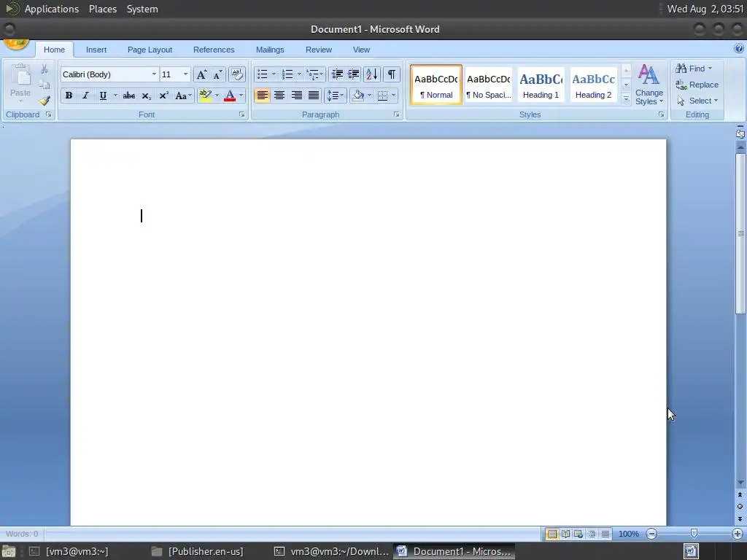Screen dimensions: 747x560
Task: Apply Superscript formatting
Action: [x=163, y=96]
